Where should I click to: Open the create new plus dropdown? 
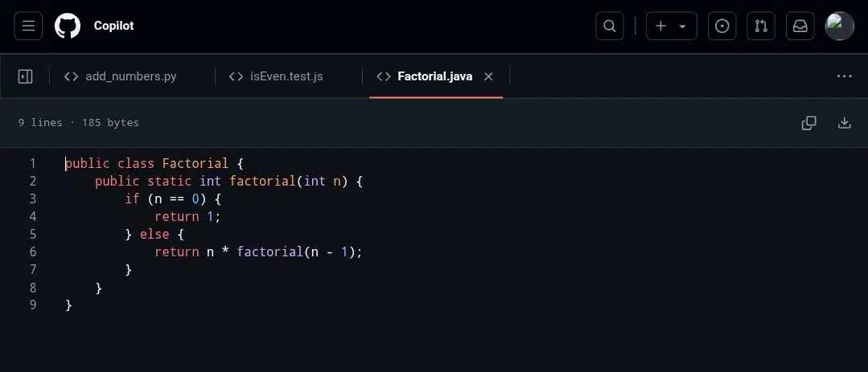(x=672, y=26)
